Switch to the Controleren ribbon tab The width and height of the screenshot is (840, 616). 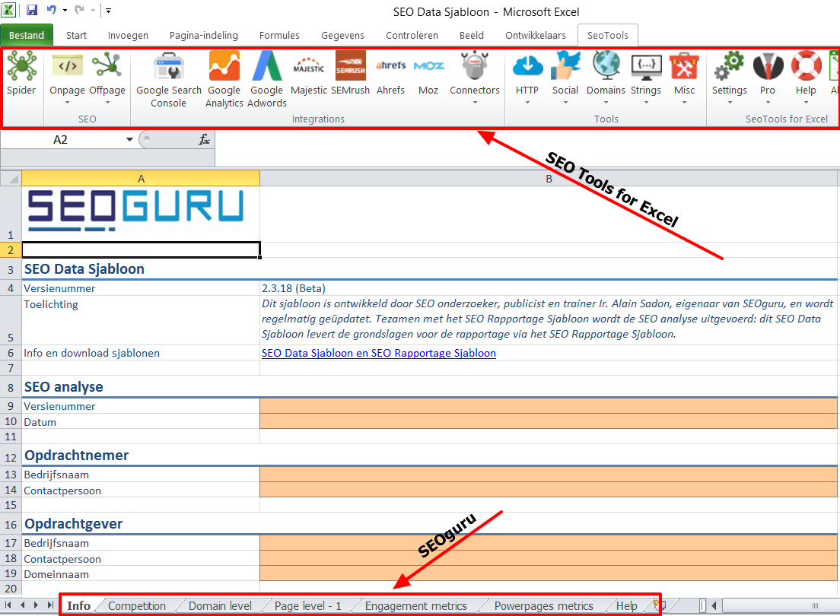click(412, 35)
